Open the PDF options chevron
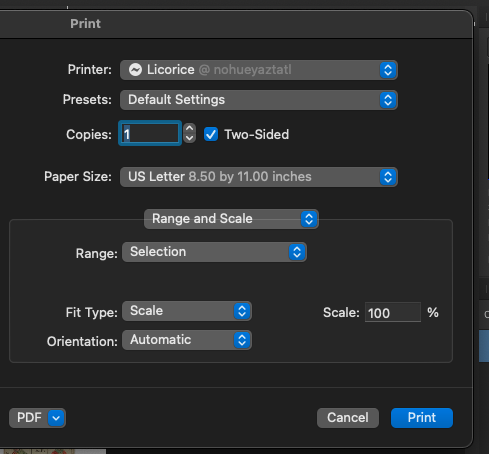 tap(56, 418)
